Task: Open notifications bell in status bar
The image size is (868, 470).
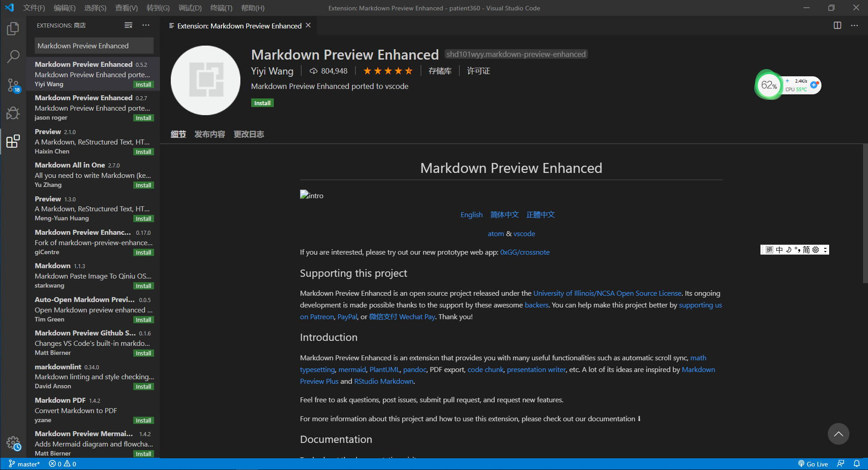Action: pos(856,464)
